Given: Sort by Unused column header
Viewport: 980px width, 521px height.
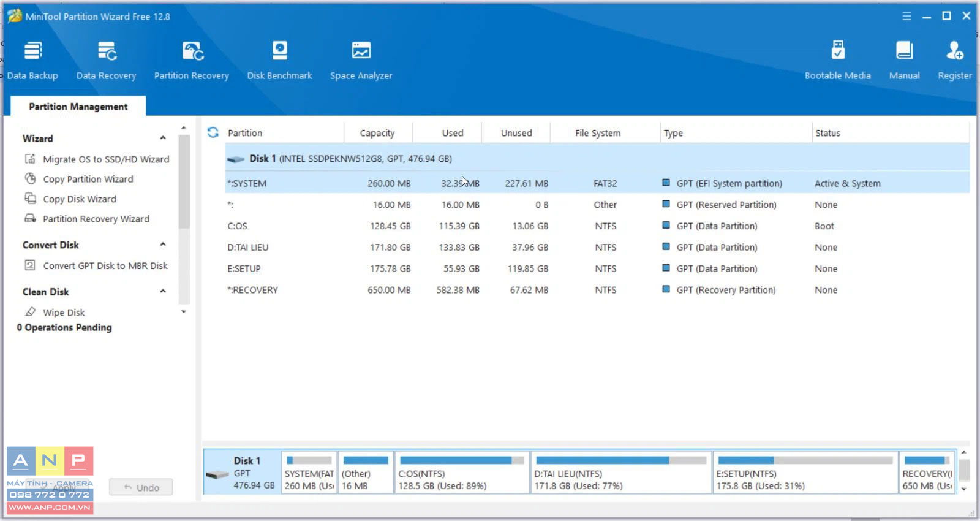Looking at the screenshot, I should (x=516, y=133).
